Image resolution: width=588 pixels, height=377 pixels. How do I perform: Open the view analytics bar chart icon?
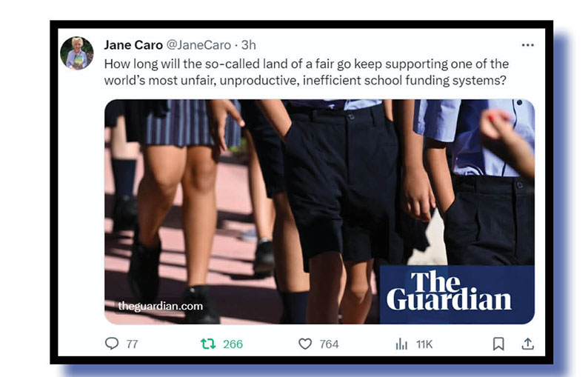[401, 344]
